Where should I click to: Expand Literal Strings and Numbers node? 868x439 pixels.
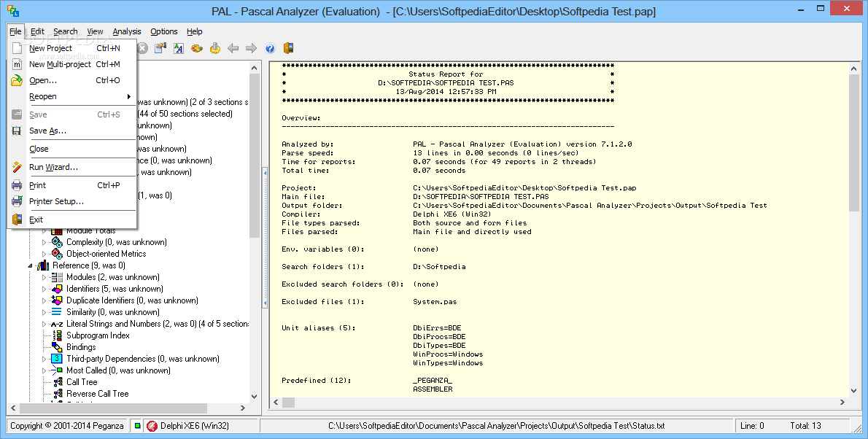coord(44,324)
